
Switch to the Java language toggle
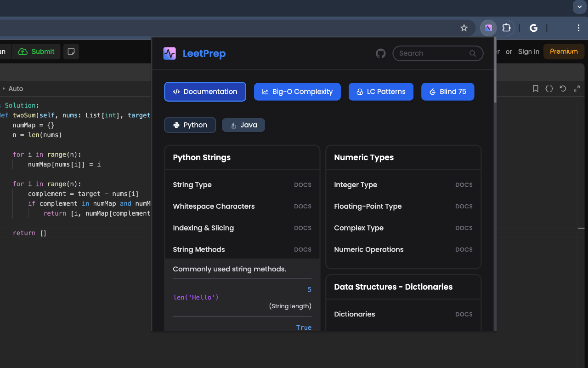(x=243, y=125)
